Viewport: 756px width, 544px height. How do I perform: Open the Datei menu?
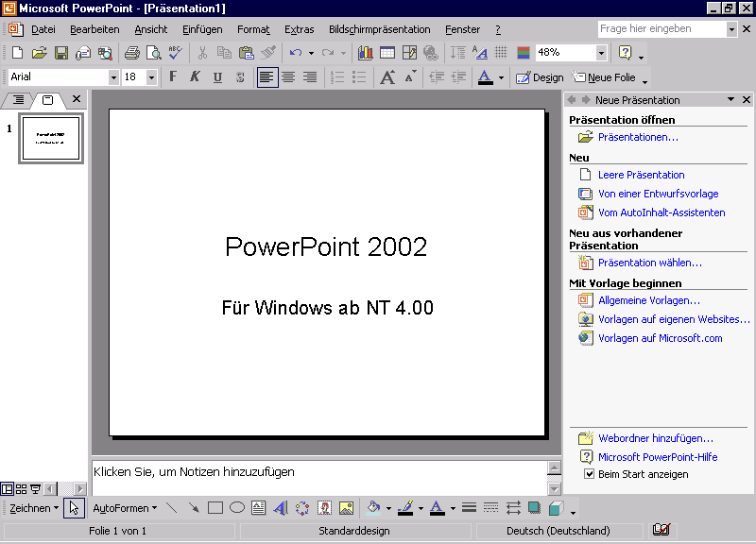pyautogui.click(x=43, y=29)
